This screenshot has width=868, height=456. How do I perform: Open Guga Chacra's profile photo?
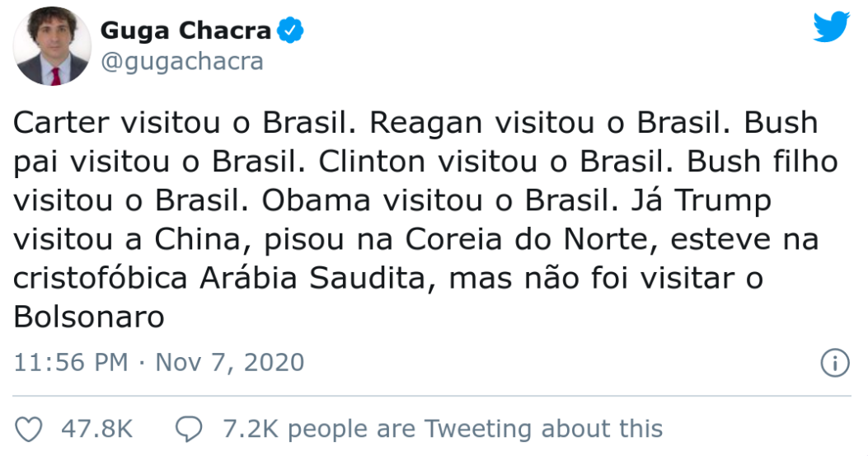point(52,46)
